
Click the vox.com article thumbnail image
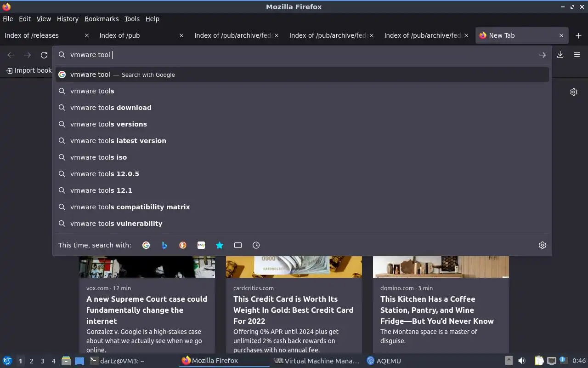click(x=147, y=267)
